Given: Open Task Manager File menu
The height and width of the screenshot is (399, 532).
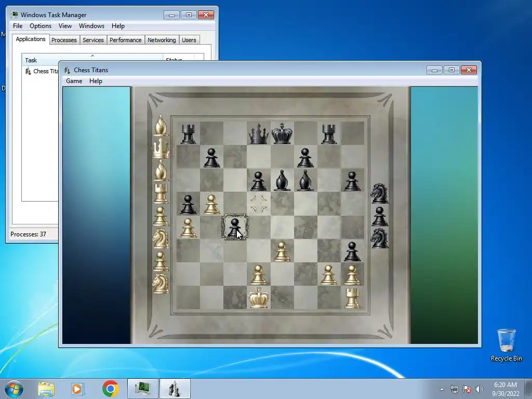Looking at the screenshot, I should coord(18,26).
